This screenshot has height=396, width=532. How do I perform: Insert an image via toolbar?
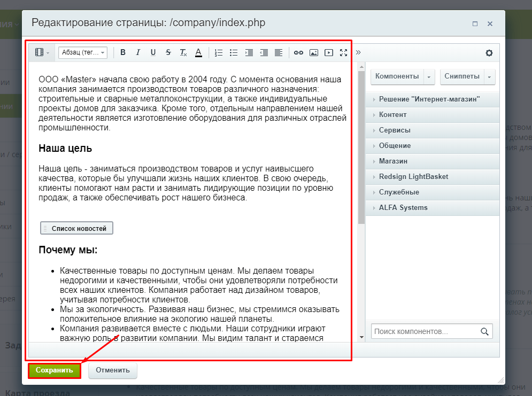tap(314, 52)
